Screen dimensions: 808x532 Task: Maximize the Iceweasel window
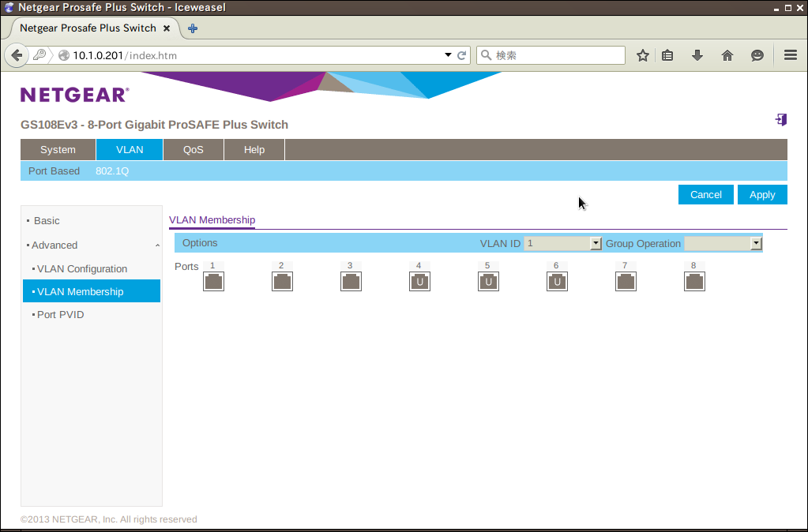788,8
